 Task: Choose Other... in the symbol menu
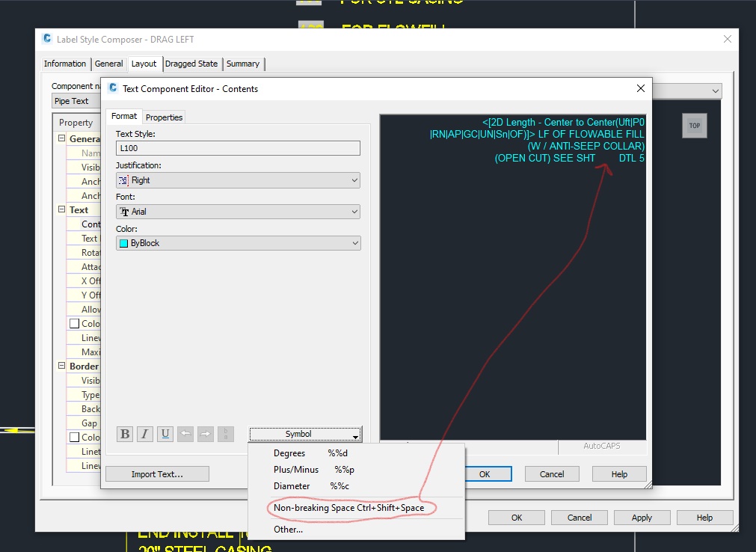[x=357, y=530]
